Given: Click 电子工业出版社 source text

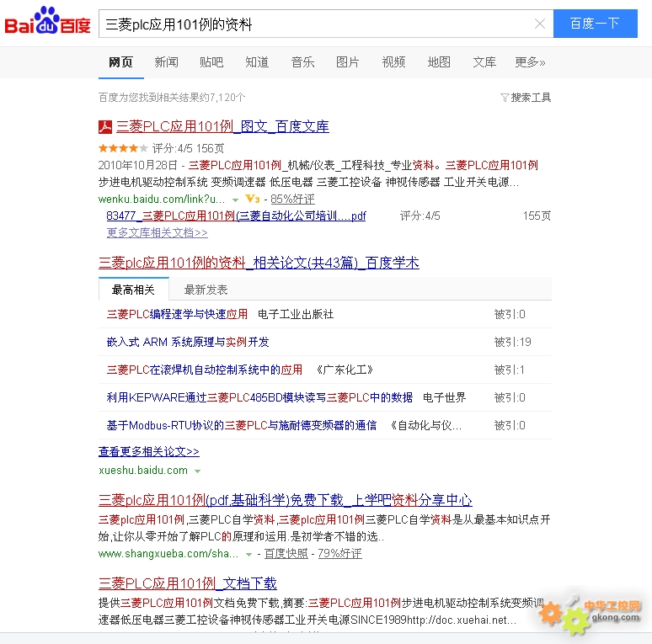Looking at the screenshot, I should [296, 315].
